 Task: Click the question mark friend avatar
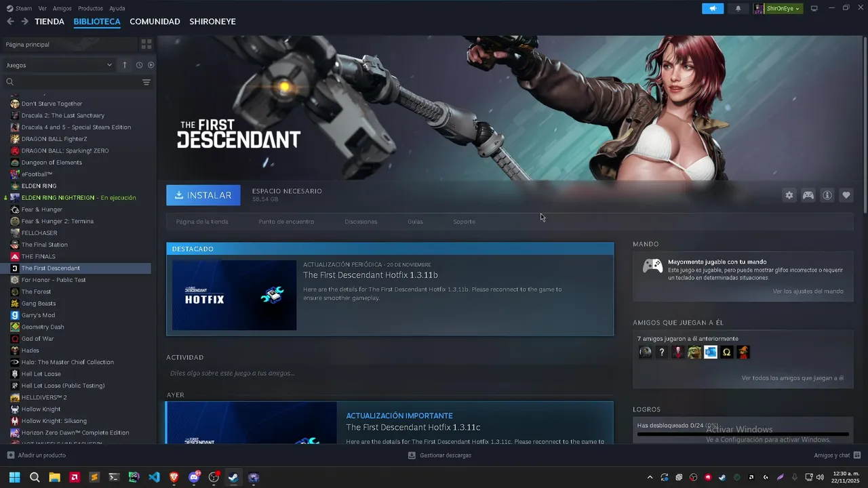tap(662, 352)
